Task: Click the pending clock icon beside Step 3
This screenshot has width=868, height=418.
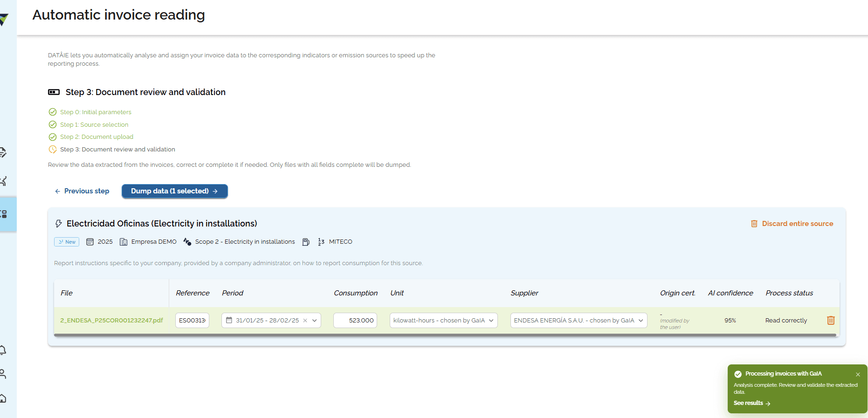Action: click(x=53, y=150)
